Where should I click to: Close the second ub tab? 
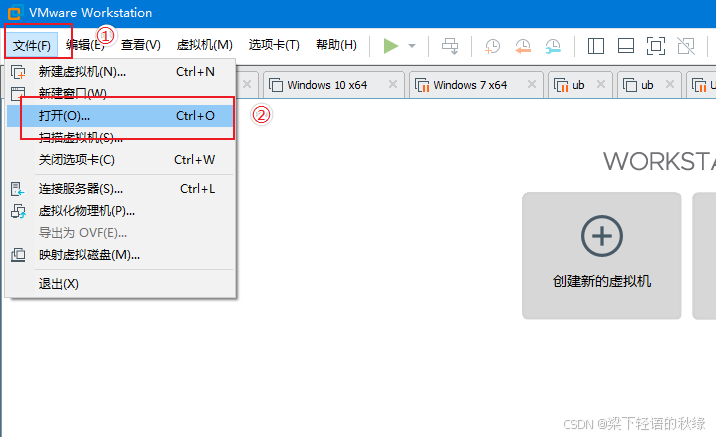pos(670,84)
